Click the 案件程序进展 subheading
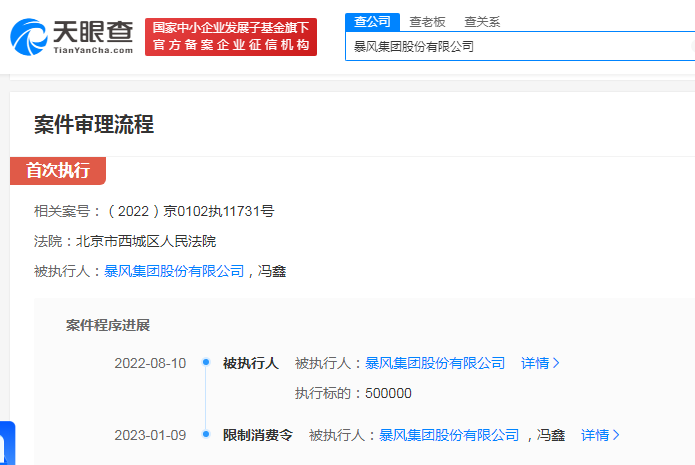 pos(108,325)
